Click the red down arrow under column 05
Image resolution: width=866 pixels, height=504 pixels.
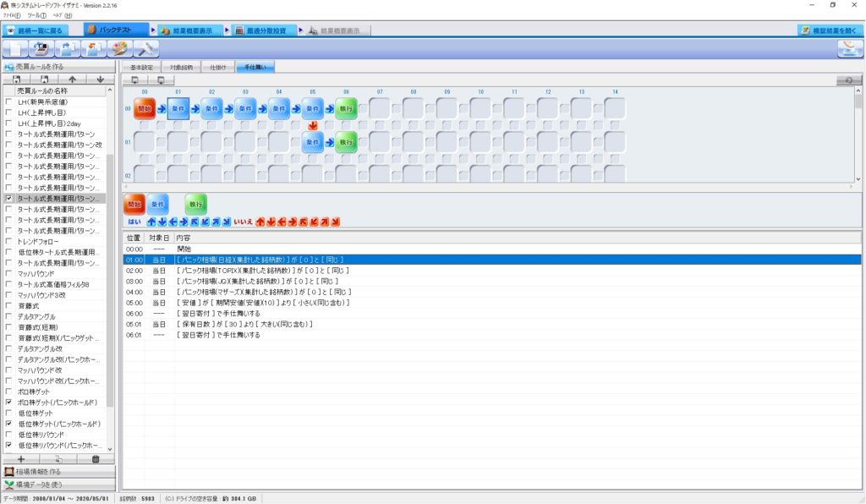click(313, 126)
